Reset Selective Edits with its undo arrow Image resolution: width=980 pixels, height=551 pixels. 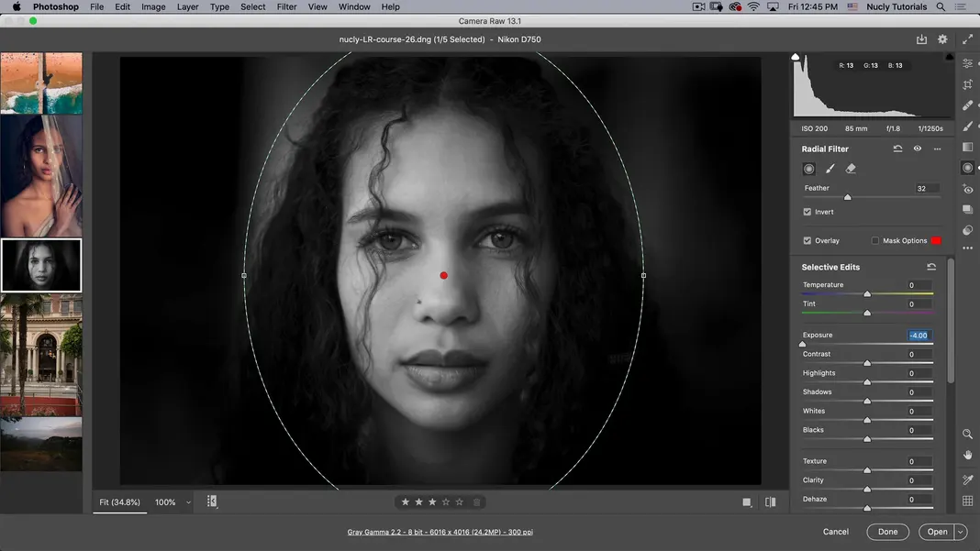click(931, 267)
